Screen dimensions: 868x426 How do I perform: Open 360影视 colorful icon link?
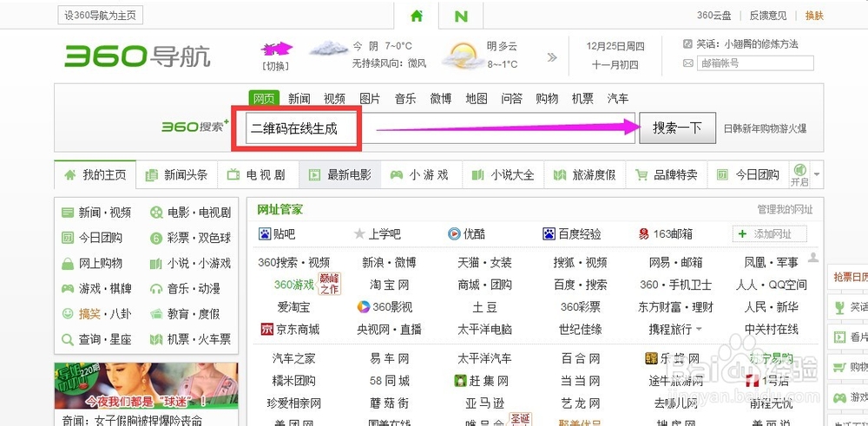385,307
